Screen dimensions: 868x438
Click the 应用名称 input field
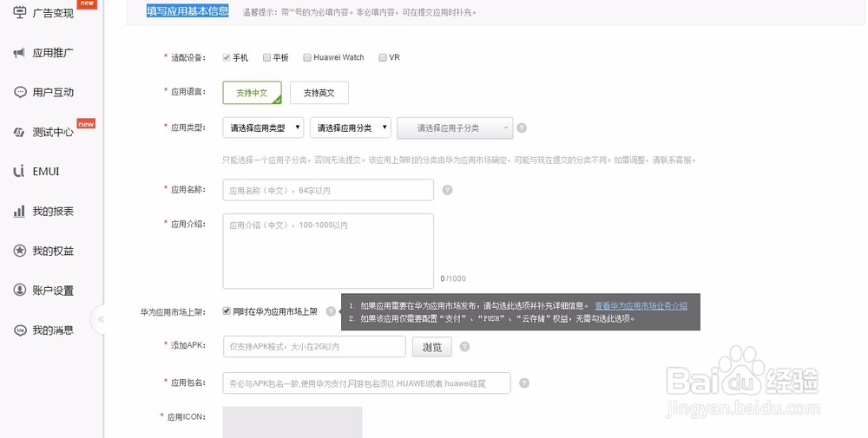[x=328, y=190]
